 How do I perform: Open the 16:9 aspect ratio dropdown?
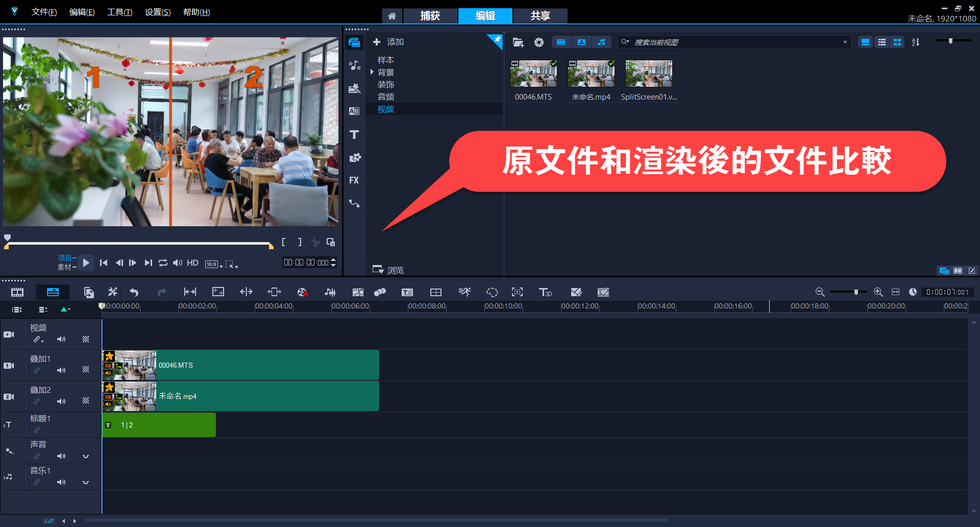pos(214,264)
